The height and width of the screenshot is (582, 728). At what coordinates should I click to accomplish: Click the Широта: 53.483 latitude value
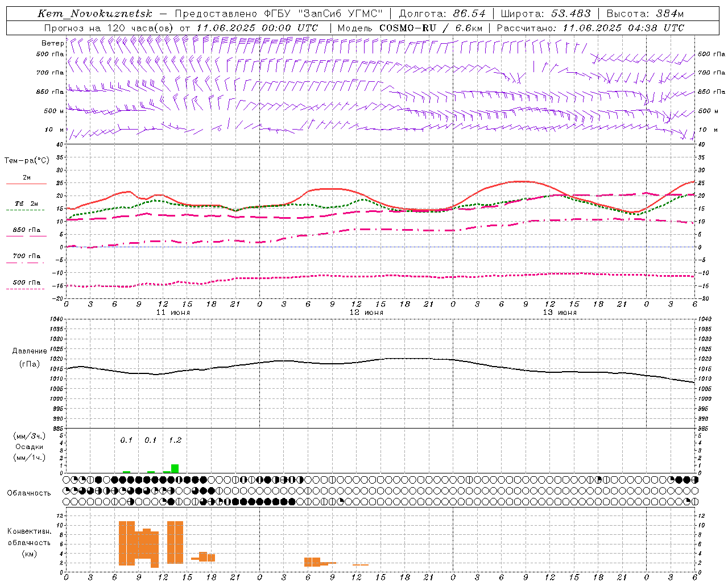545,14
